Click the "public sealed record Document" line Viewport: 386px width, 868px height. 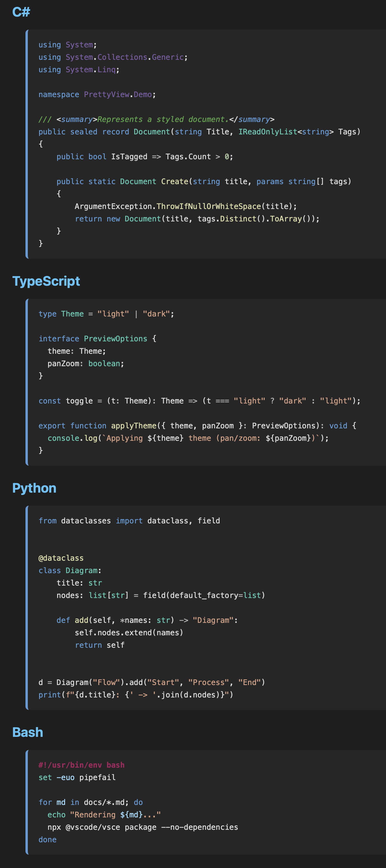coord(200,132)
